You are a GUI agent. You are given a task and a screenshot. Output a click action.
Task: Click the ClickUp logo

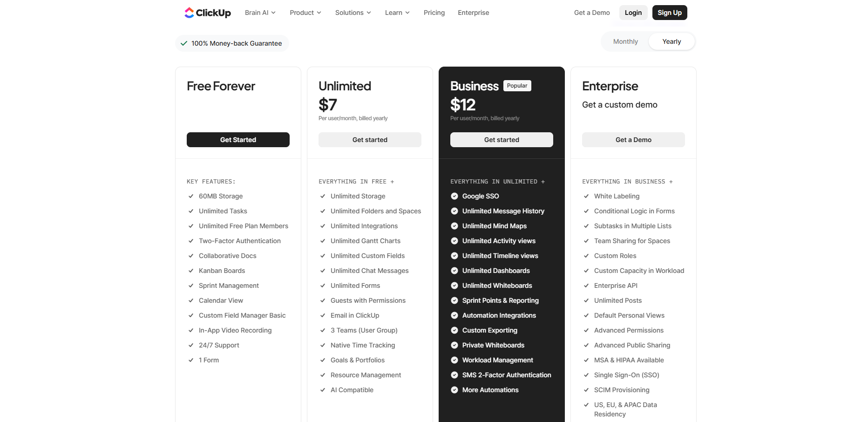(208, 13)
